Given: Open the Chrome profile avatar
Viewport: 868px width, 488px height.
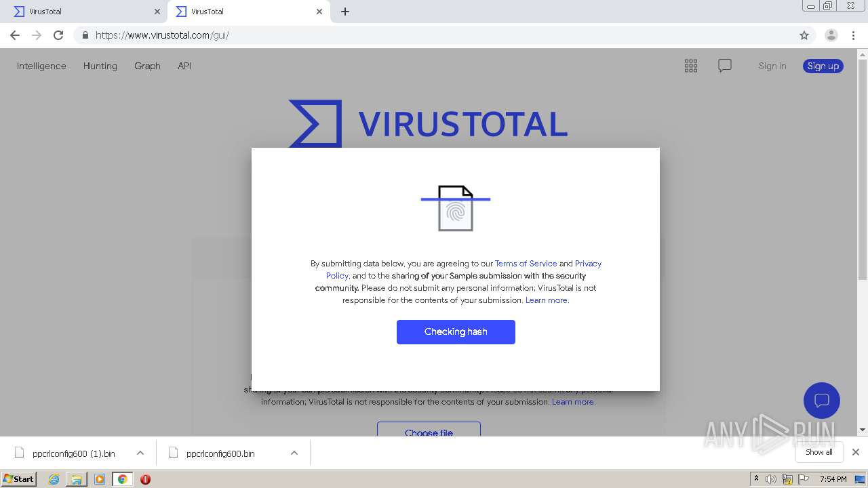Looking at the screenshot, I should coord(831,35).
